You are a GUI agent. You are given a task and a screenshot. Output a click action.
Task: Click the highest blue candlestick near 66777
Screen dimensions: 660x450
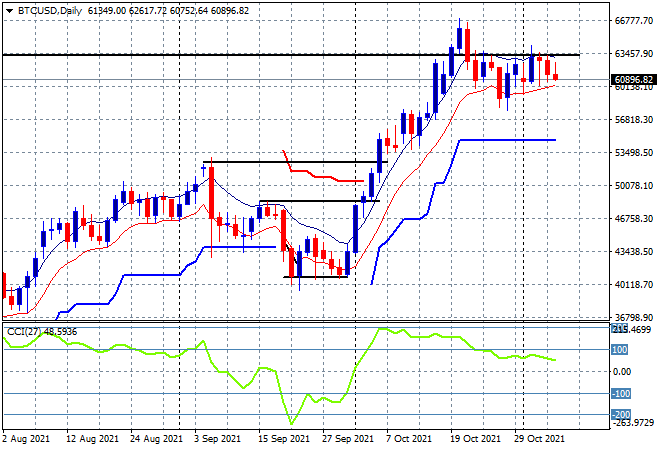tap(459, 38)
